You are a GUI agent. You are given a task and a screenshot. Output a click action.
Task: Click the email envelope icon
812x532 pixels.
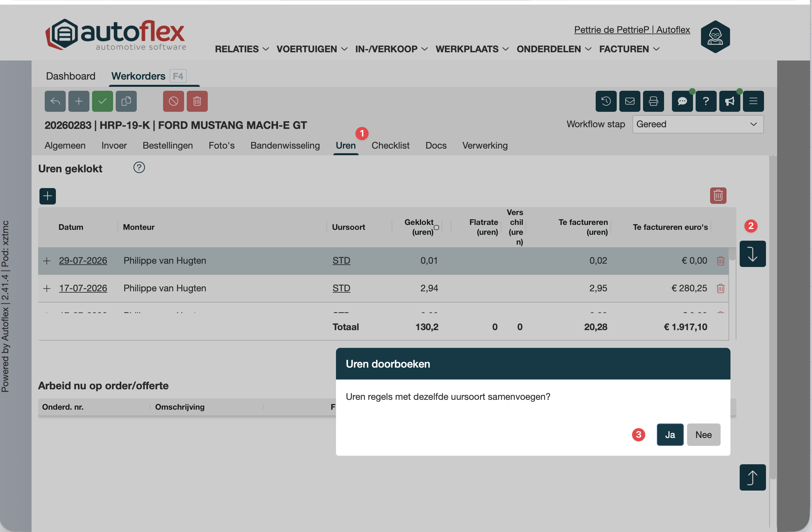(x=630, y=101)
